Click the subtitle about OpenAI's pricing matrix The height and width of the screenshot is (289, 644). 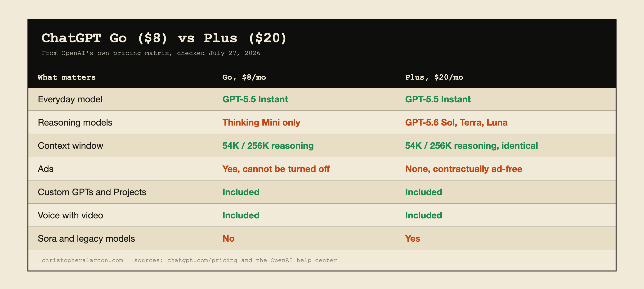coord(151,53)
